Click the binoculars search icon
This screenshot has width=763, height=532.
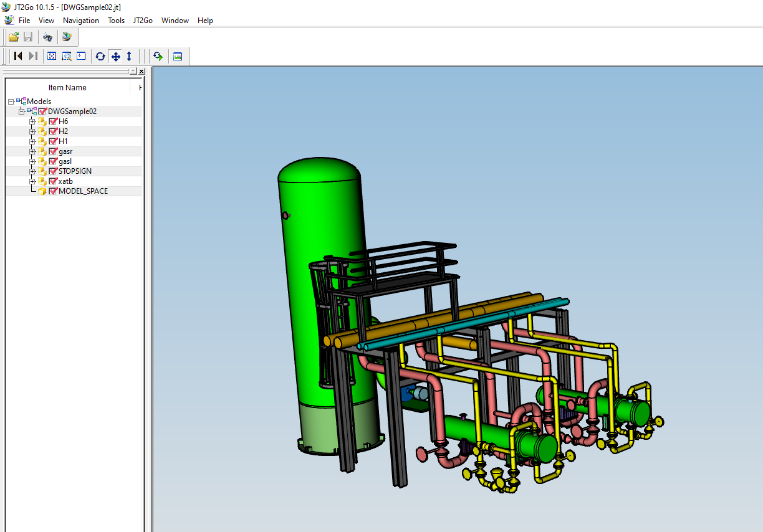click(47, 37)
